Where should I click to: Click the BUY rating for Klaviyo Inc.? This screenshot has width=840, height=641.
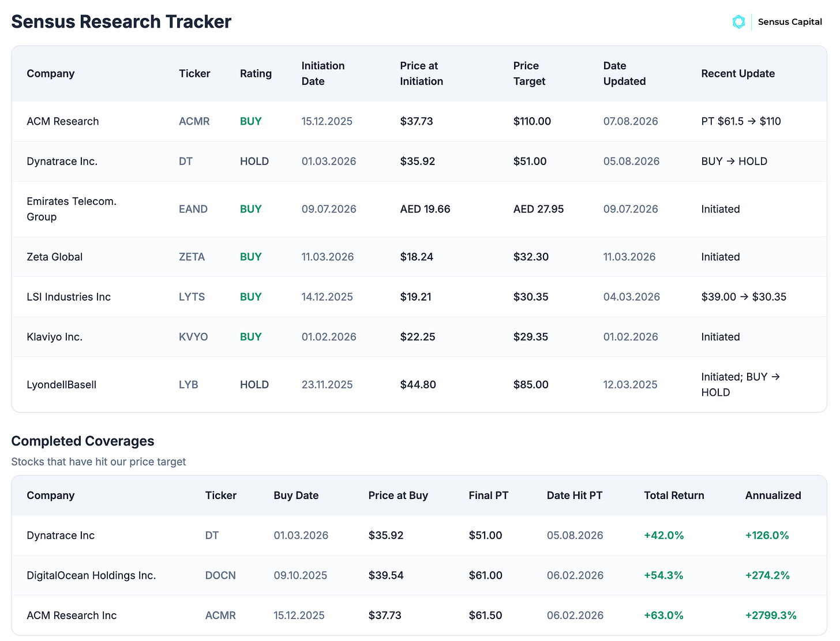251,337
